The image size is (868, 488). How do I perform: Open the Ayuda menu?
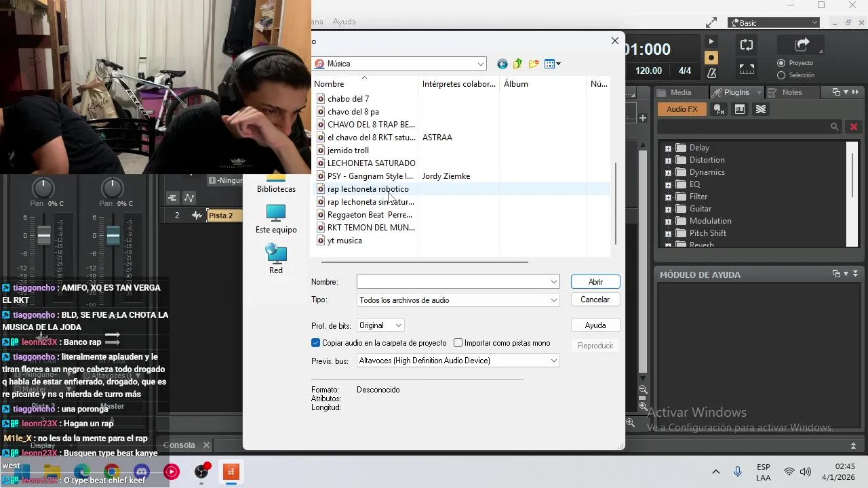pos(344,22)
